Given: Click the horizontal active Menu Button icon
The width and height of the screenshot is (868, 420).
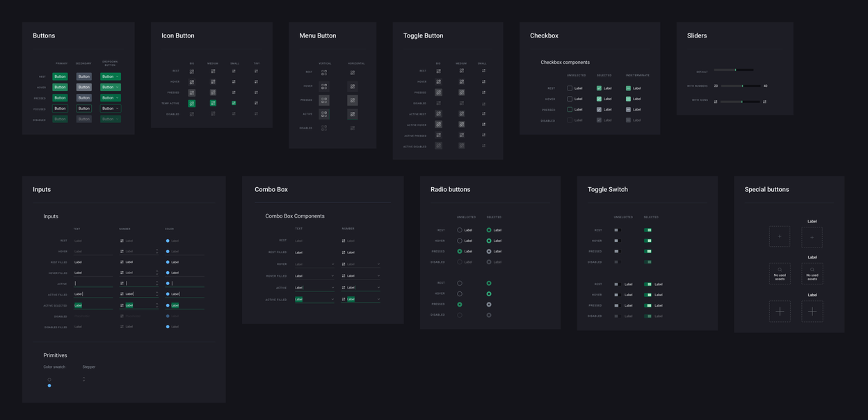Looking at the screenshot, I should point(353,114).
